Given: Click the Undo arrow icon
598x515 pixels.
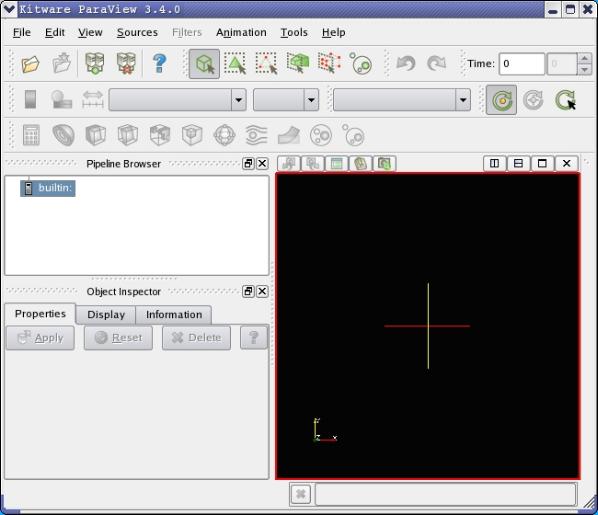Looking at the screenshot, I should click(405, 63).
